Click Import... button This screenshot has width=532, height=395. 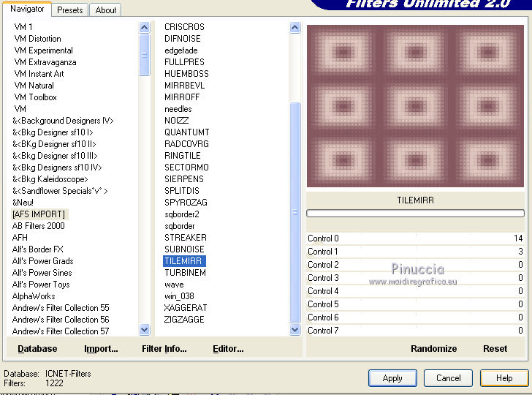[x=101, y=349]
